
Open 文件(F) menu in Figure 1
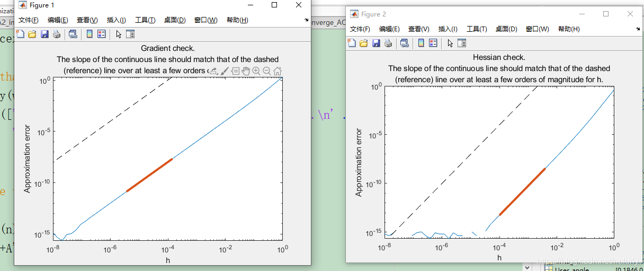click(29, 20)
